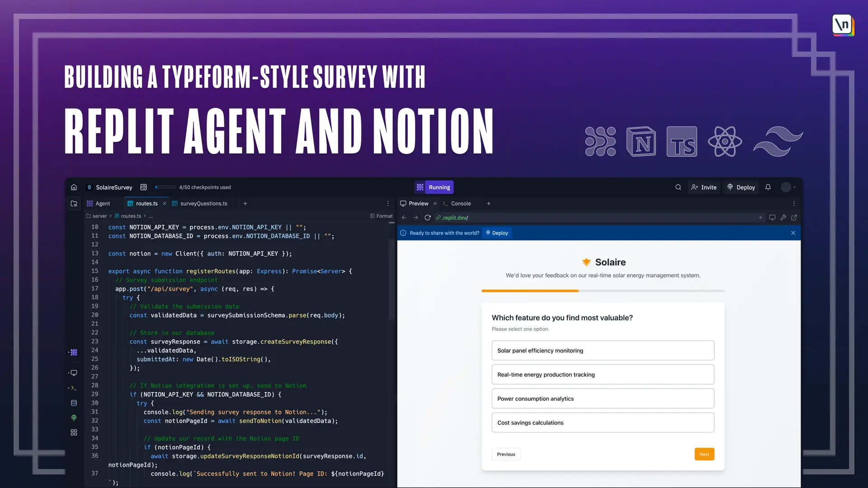Click the orange Next button

[704, 454]
